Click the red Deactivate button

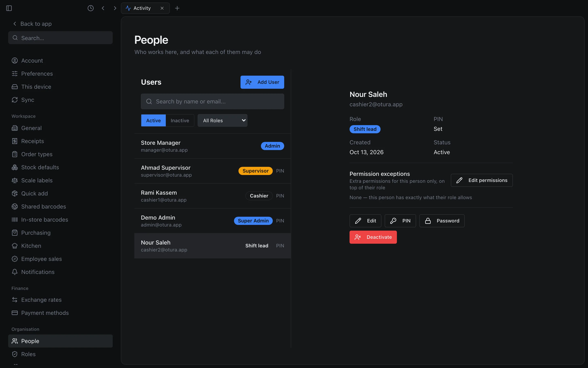click(x=373, y=237)
